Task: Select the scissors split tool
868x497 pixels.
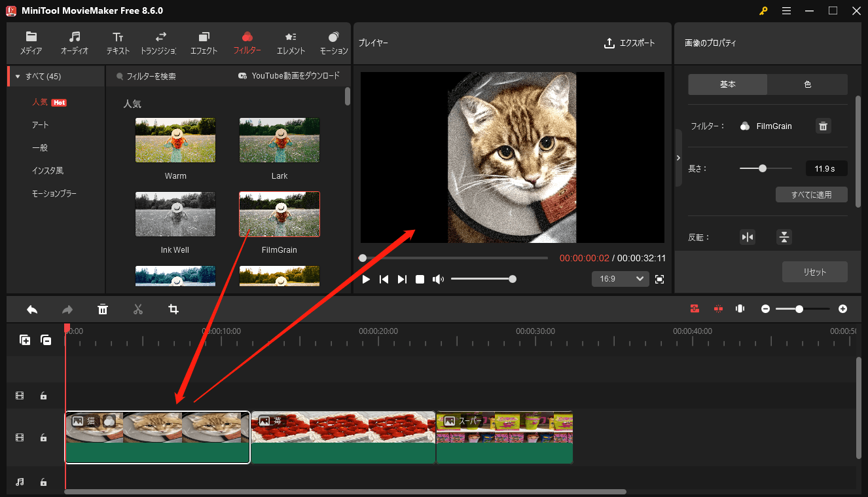Action: (x=138, y=309)
